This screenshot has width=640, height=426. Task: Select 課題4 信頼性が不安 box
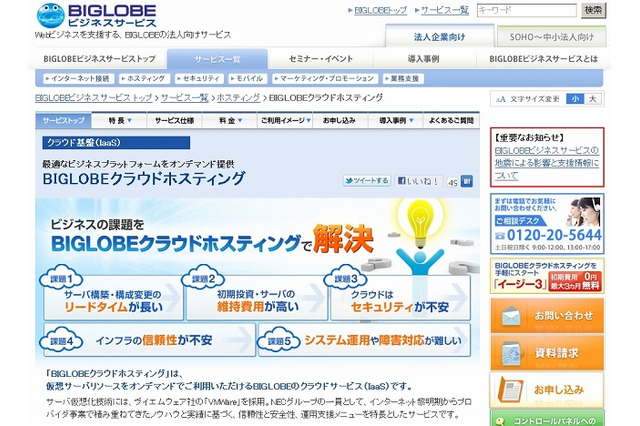pos(148,340)
